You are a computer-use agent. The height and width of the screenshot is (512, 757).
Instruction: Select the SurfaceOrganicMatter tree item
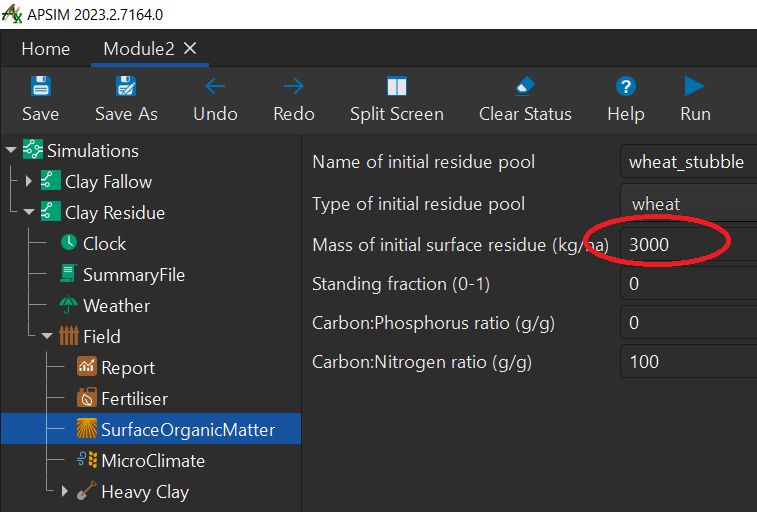click(x=151, y=429)
